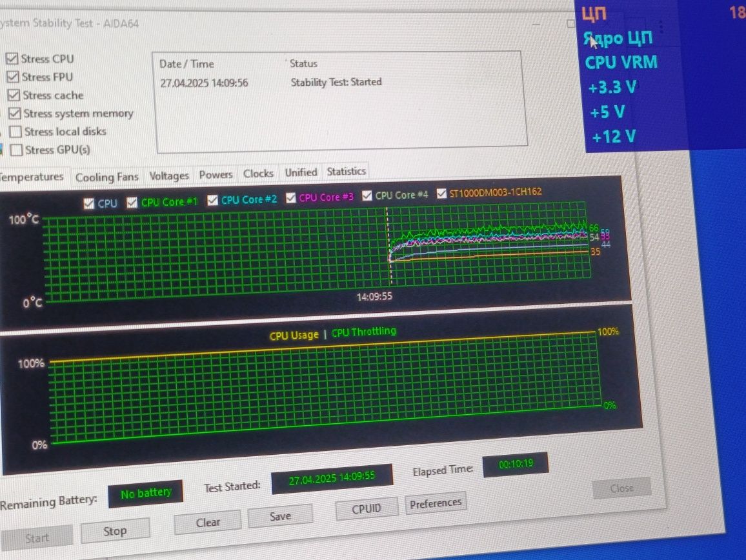Select the Unified tab
This screenshot has height=560, width=746.
(301, 172)
